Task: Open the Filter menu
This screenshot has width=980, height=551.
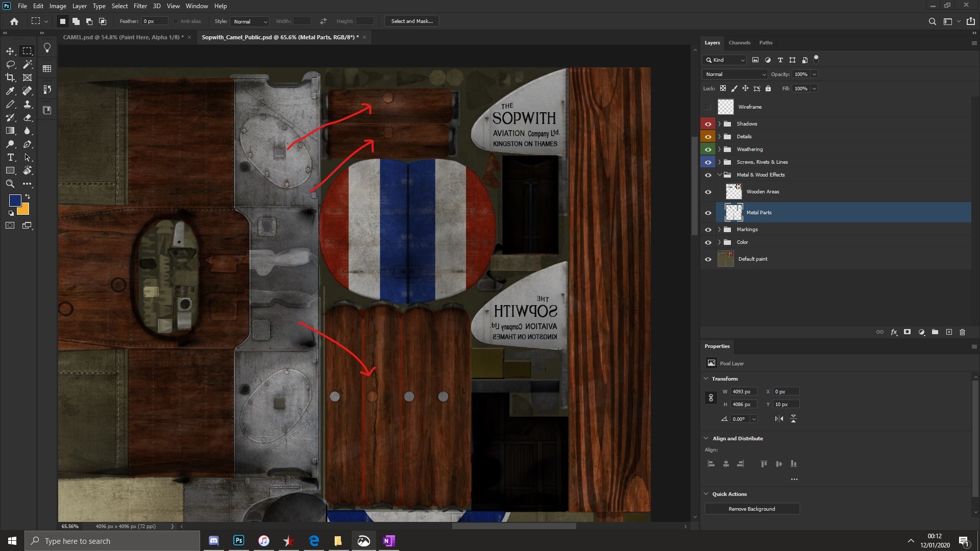Action: pos(140,6)
